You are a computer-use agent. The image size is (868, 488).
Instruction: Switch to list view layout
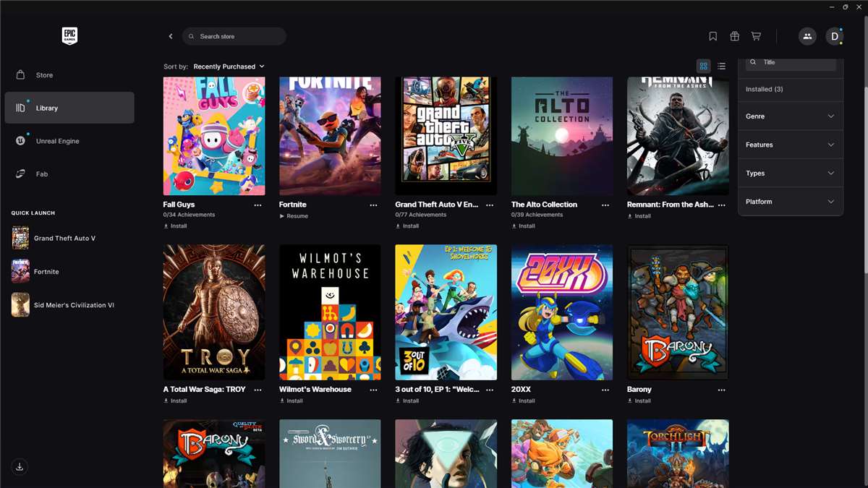721,67
